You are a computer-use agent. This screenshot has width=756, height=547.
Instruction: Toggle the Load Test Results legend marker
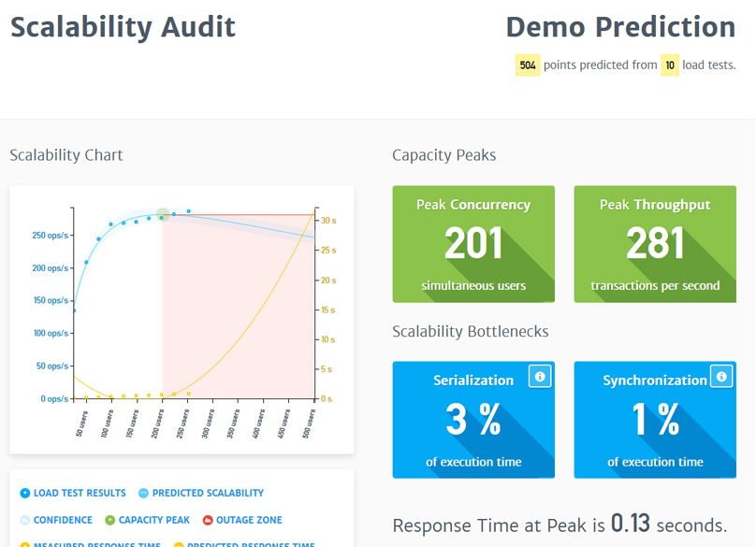click(x=25, y=493)
